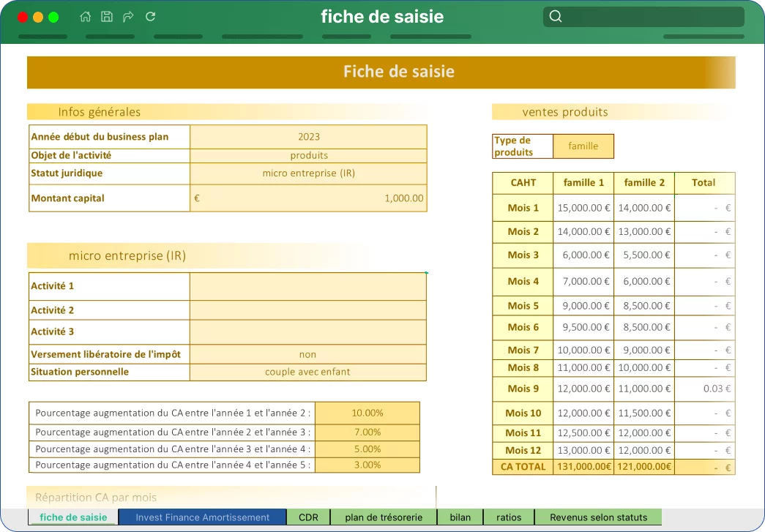Click inside the search field
The image size is (765, 532).
pos(643,17)
